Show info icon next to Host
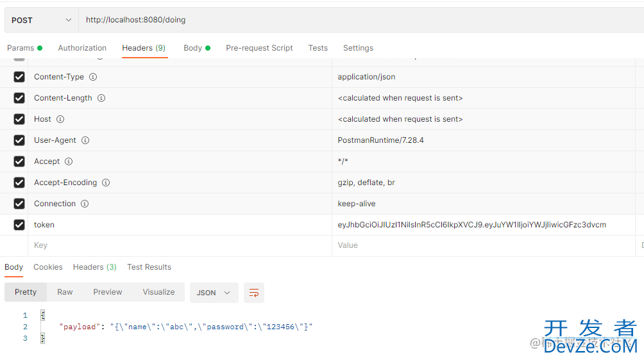644x360 pixels. (60, 119)
